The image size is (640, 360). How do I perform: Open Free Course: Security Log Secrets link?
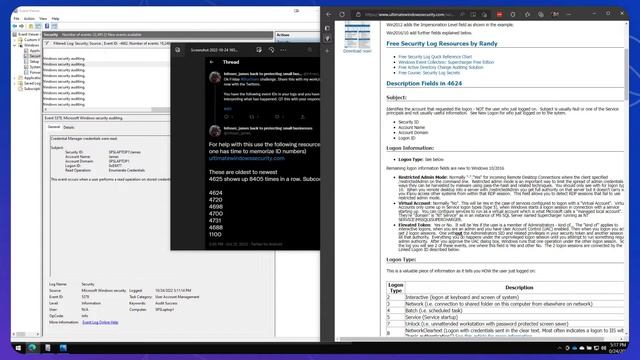429,73
